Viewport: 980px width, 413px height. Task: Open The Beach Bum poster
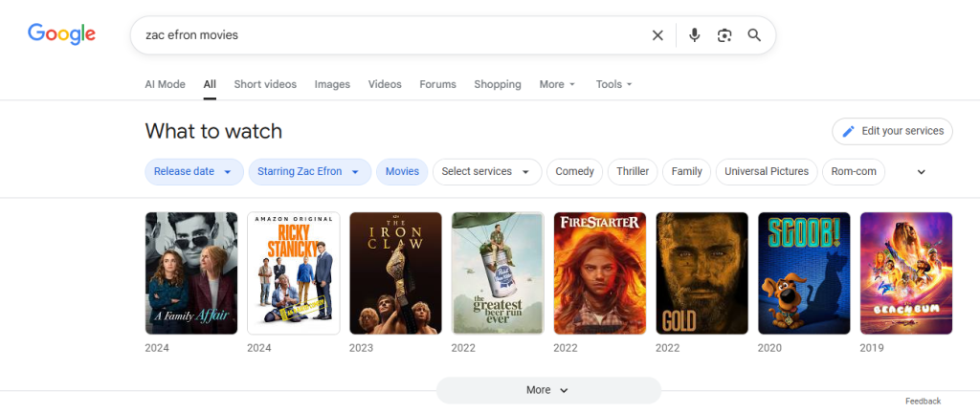coord(906,273)
